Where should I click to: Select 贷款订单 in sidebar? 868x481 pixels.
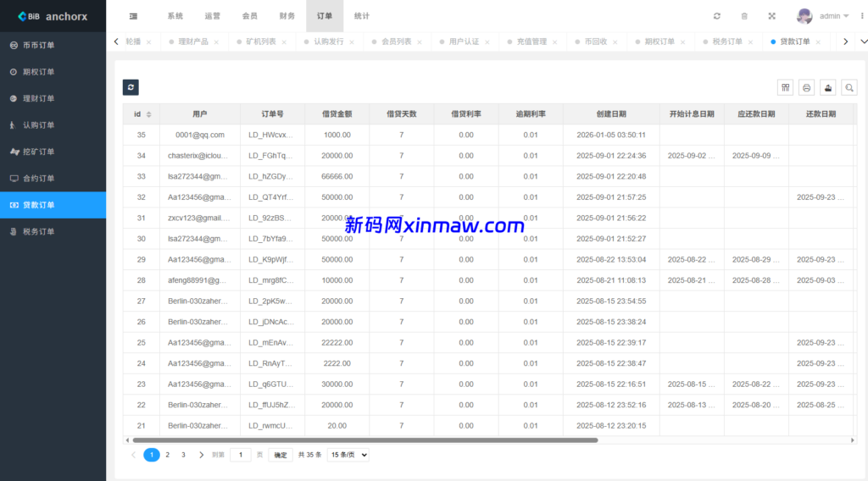pos(53,205)
